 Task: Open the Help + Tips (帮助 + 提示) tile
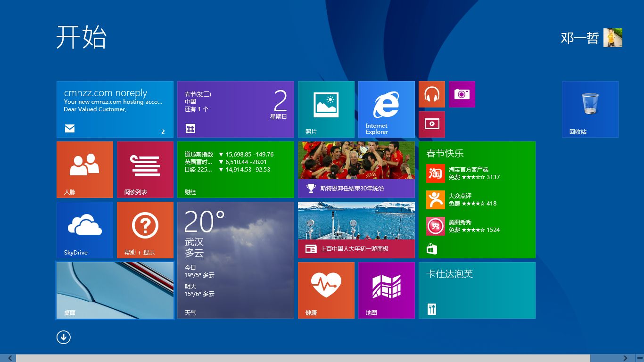click(145, 230)
